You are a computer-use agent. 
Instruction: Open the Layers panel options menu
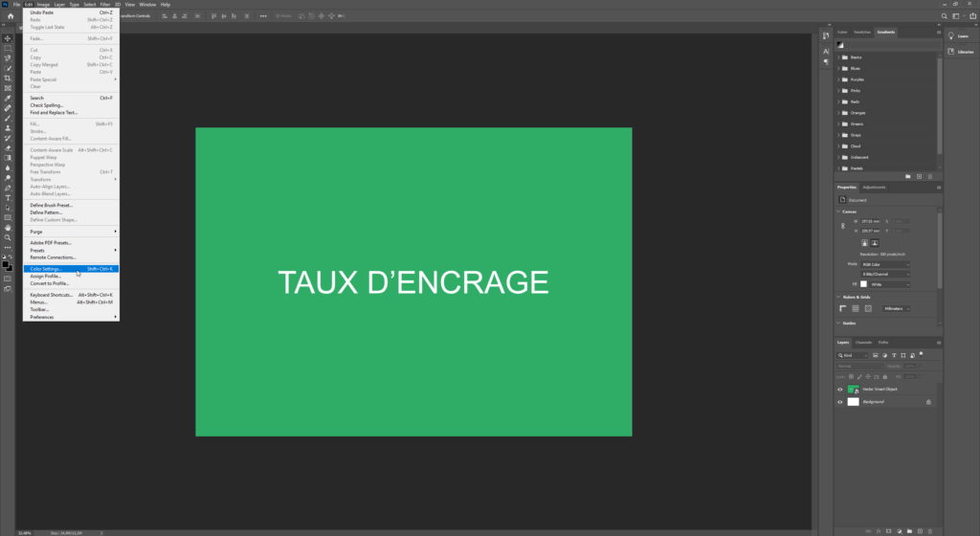click(x=939, y=343)
